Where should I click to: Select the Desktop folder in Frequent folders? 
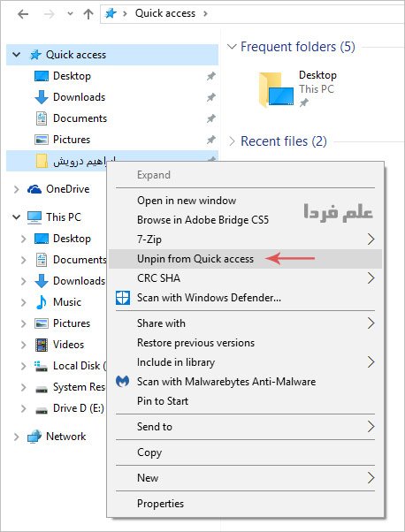point(298,89)
